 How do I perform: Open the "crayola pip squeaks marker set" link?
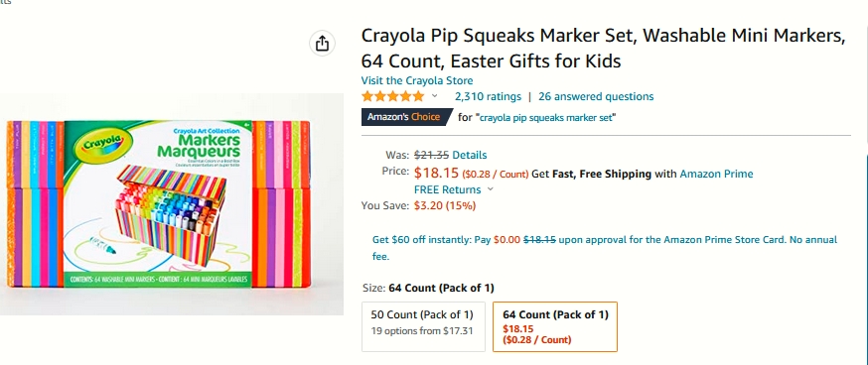547,117
